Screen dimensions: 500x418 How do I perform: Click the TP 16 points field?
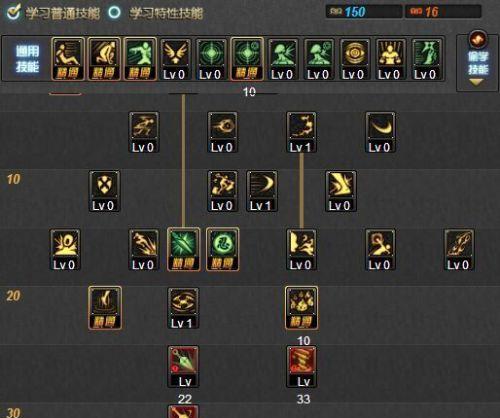(443, 12)
